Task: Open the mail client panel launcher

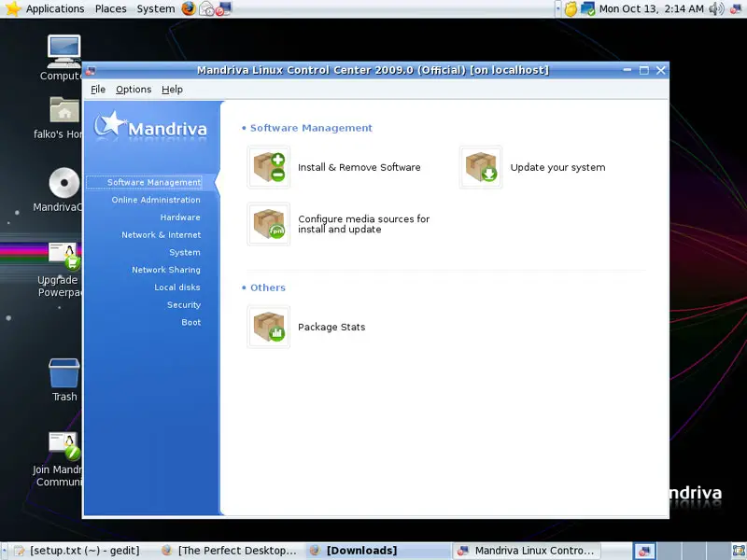Action: click(x=206, y=8)
